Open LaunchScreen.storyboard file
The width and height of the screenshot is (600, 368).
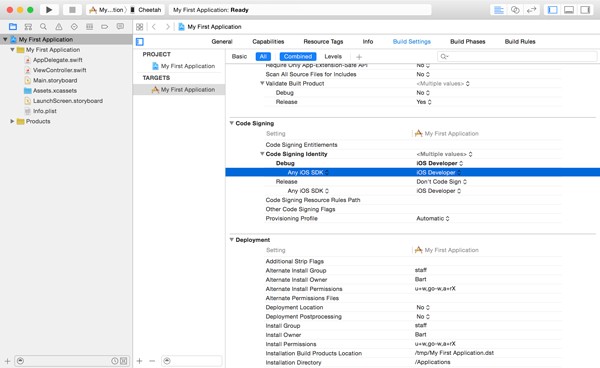68,101
